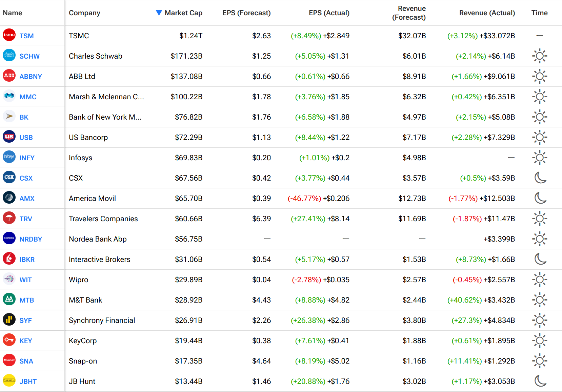The image size is (562, 392).
Task: Click the ABB logo icon
Action: [9, 76]
